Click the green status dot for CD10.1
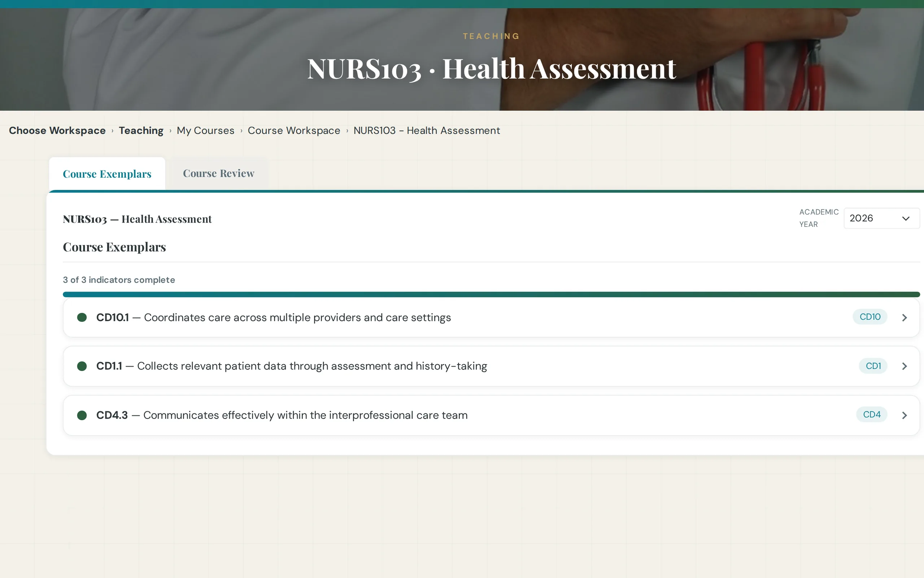Screen dimensions: 924x578 [82, 317]
